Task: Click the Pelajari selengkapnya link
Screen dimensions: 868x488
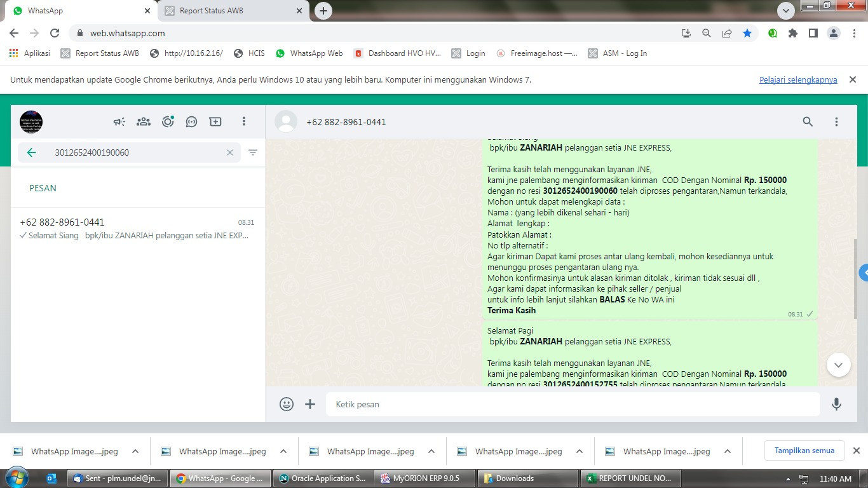Action: click(798, 80)
